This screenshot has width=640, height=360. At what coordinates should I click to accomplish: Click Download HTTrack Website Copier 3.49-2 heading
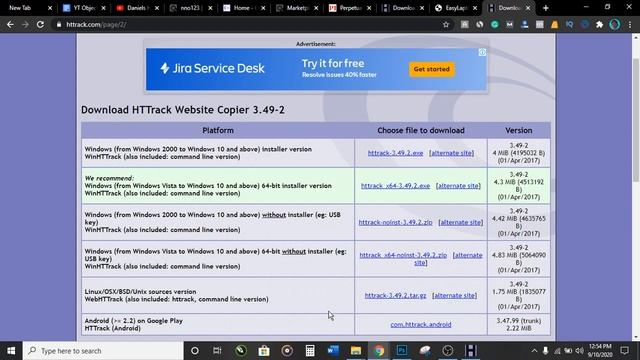point(182,109)
